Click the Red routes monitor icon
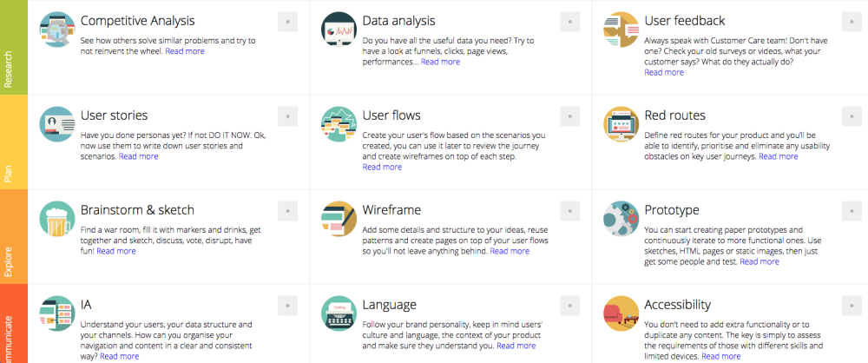Screen dimensions: 868x363 point(621,124)
